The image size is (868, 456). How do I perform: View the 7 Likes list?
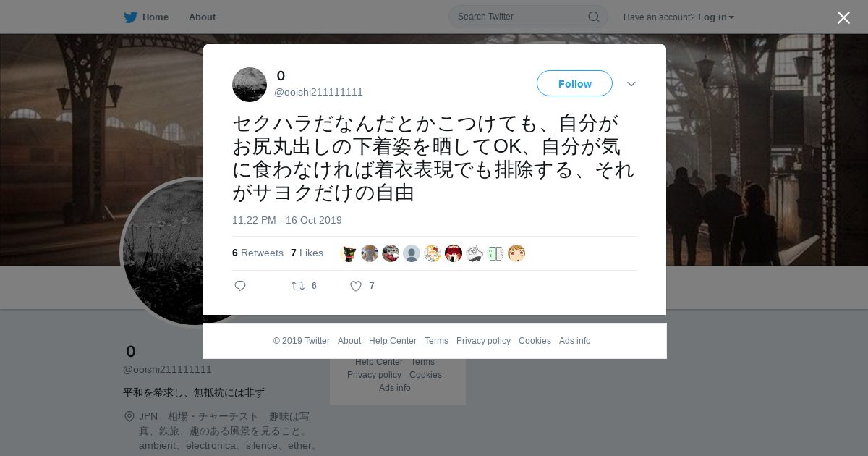click(x=307, y=253)
